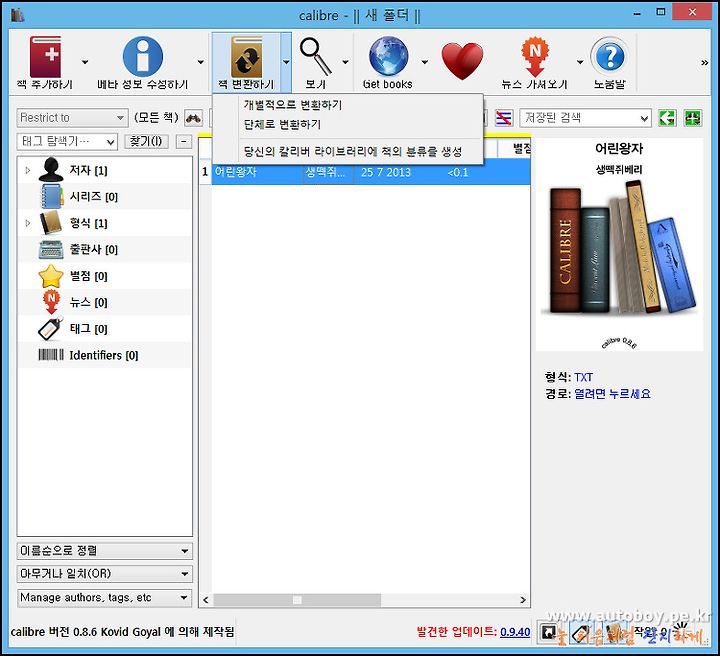Click the 찾기(I) find button
The image size is (720, 656).
click(x=146, y=141)
